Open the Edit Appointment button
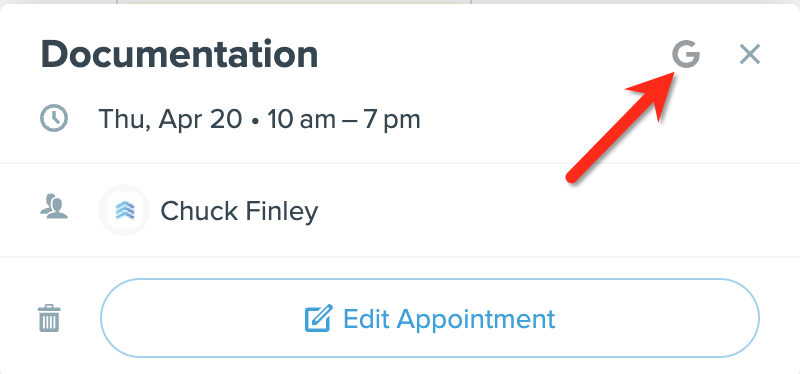This screenshot has width=800, height=374. click(430, 318)
